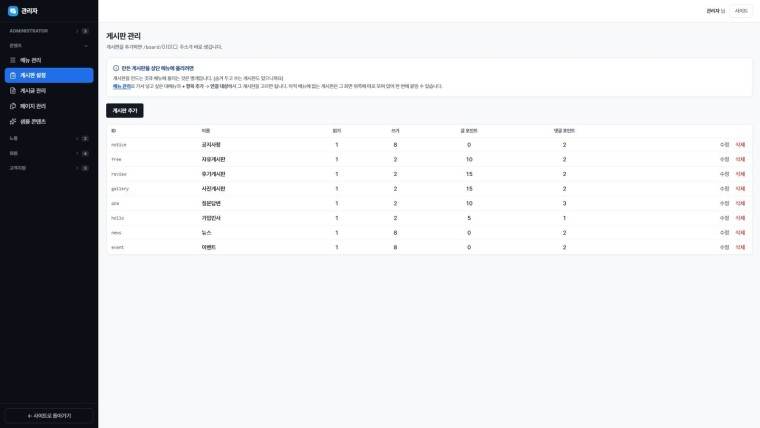Edit the notice board via 수정

tap(724, 145)
